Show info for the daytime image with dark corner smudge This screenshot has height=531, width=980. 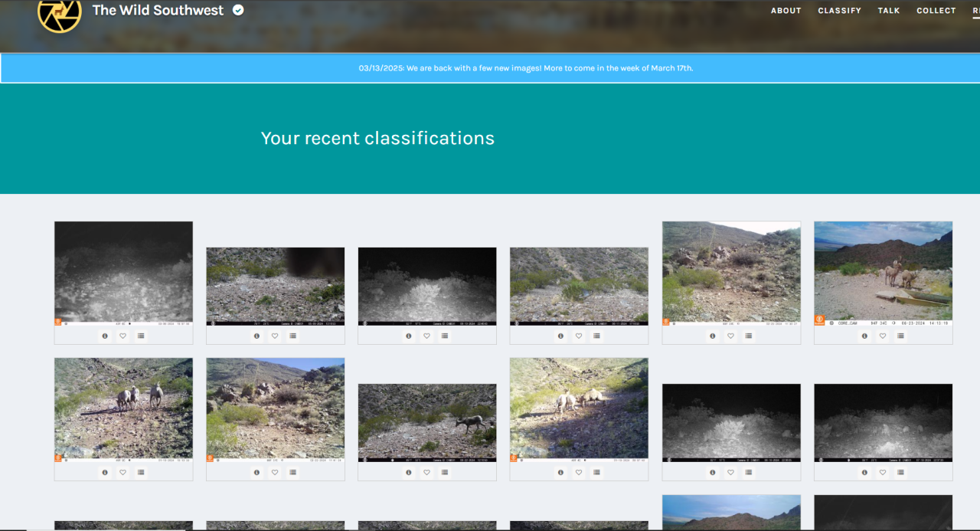click(x=256, y=336)
